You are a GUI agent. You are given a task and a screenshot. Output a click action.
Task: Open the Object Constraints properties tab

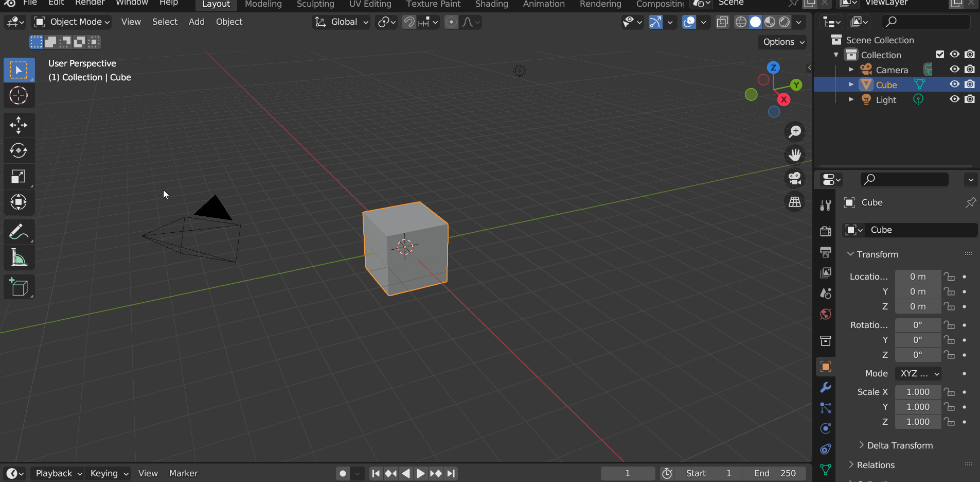click(826, 449)
